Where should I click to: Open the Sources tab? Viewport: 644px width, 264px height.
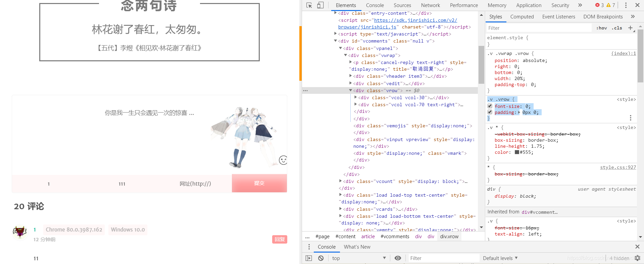(x=402, y=5)
